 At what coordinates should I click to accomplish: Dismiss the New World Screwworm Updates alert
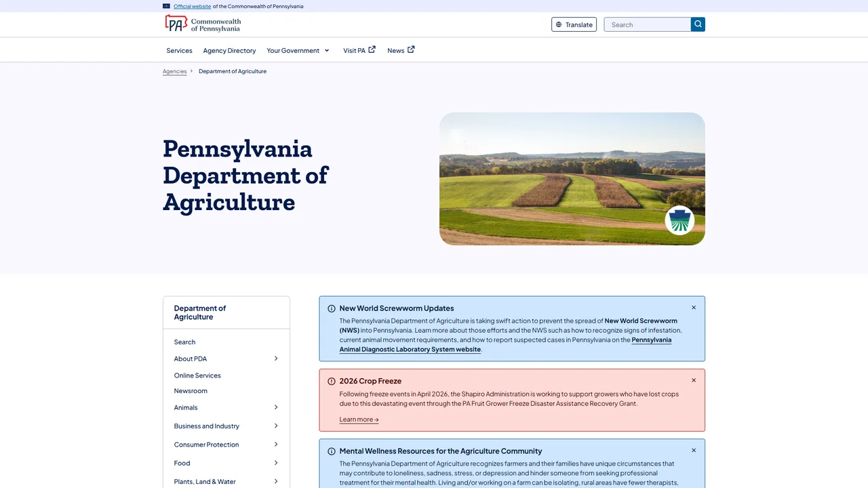click(694, 308)
